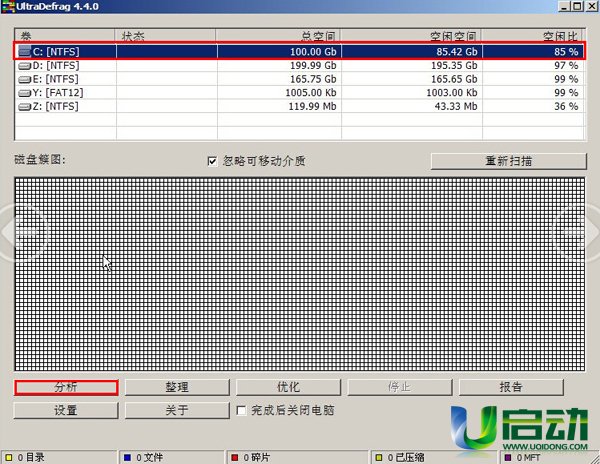This screenshot has width=600, height=464.
Task: Open the 关于 (About) button
Action: (x=177, y=410)
